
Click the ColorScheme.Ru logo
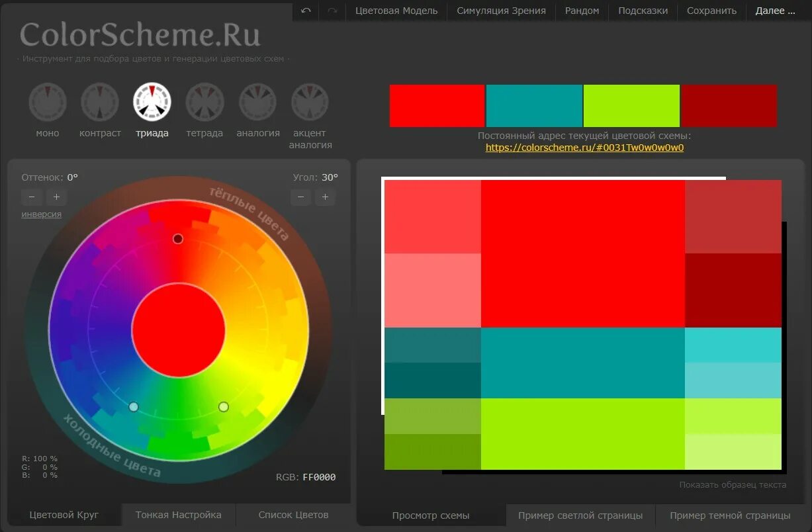point(140,34)
